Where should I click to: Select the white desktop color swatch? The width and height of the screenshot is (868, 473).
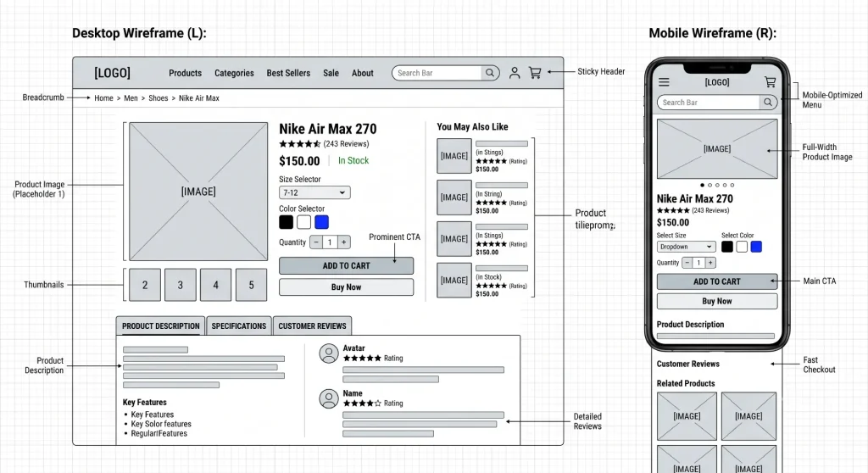click(x=304, y=222)
